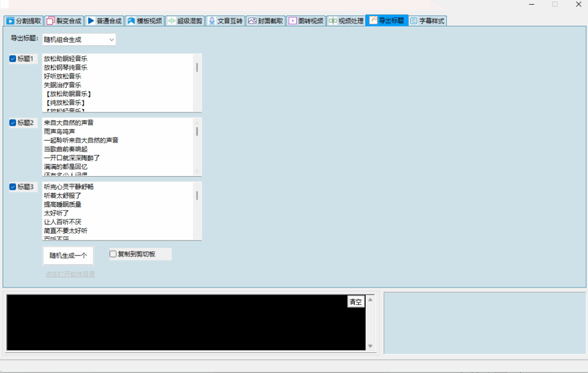Open the 文音互转 tab
Image resolution: width=588 pixels, height=373 pixels.
225,21
